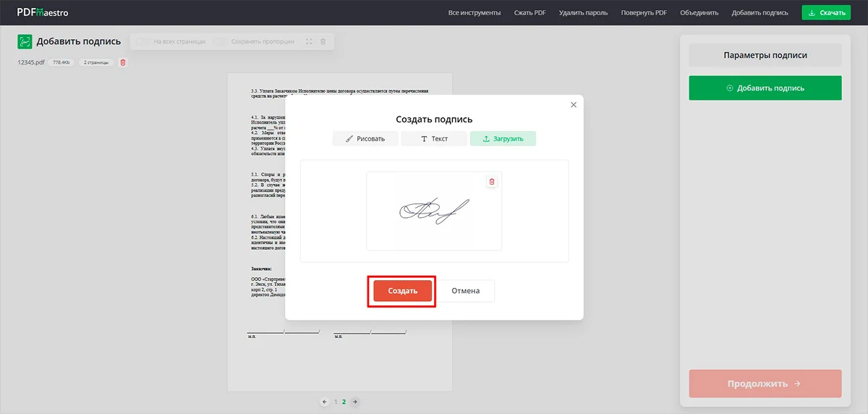Switch to the Текст tab
This screenshot has height=414, width=868.
[434, 138]
